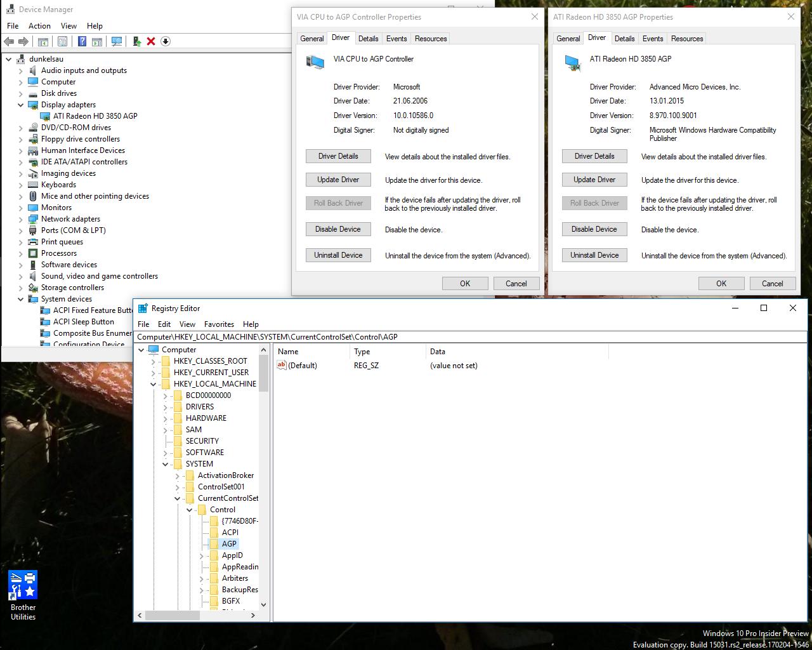
Task: Click the HKEY_CLASSES_ROOT folder icon
Action: [166, 361]
